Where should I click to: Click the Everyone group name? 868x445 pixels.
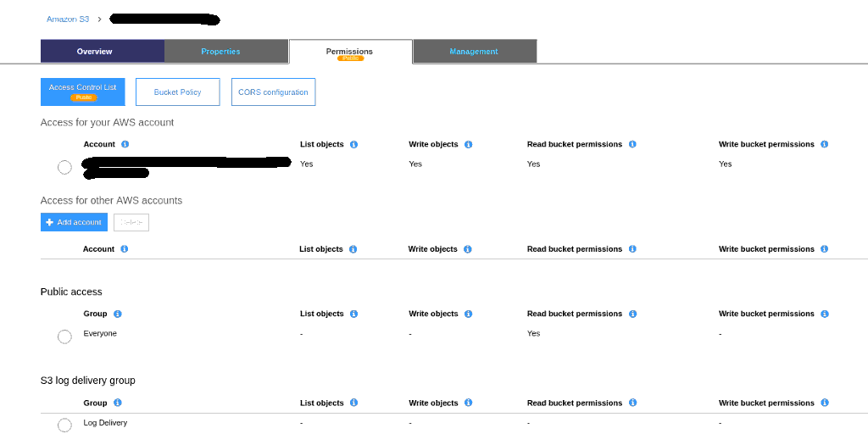tap(100, 334)
